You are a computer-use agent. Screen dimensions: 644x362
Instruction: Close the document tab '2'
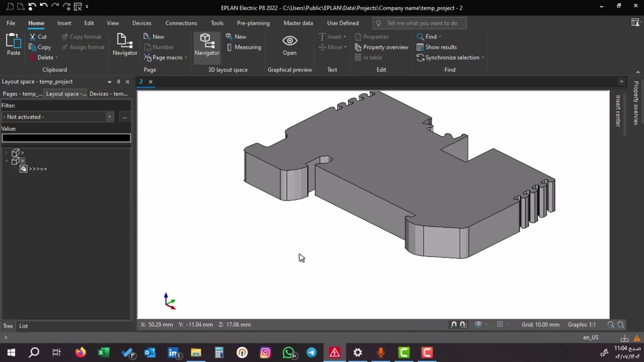click(x=150, y=81)
